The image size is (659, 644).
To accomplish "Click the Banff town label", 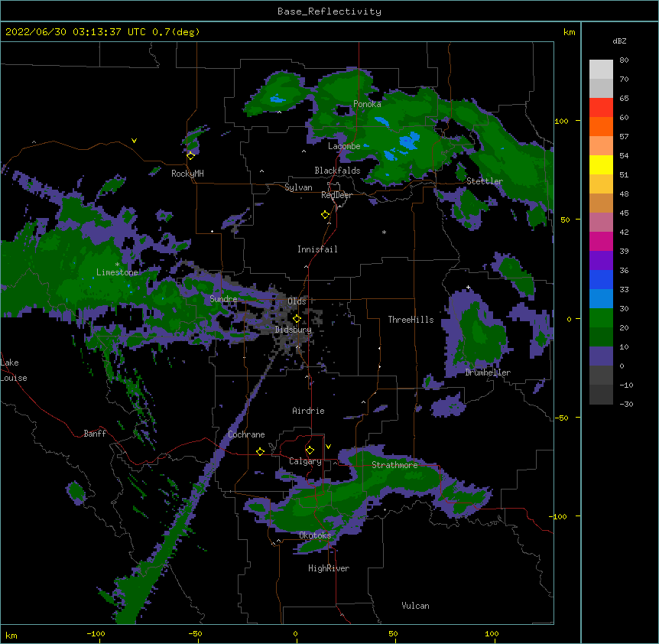I will 95,434.
